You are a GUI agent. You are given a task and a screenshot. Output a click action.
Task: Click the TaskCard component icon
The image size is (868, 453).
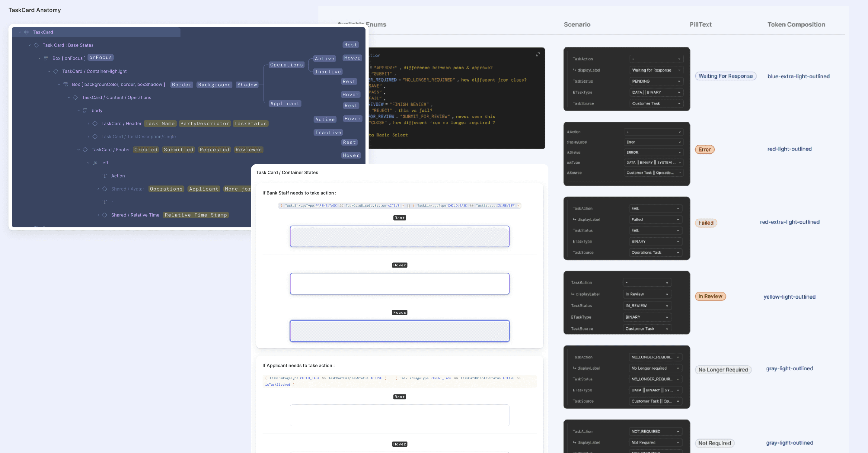pyautogui.click(x=26, y=32)
